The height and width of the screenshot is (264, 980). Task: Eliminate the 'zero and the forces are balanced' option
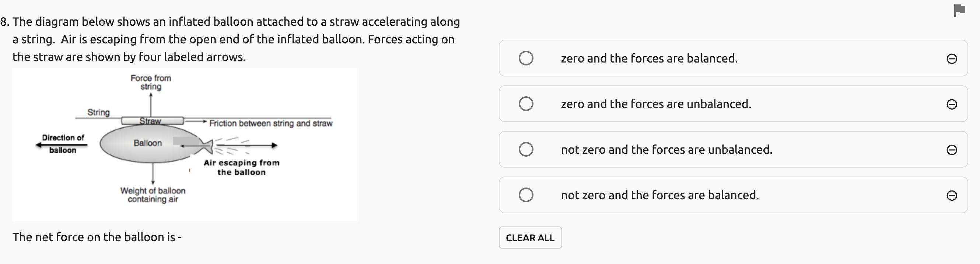pos(952,58)
